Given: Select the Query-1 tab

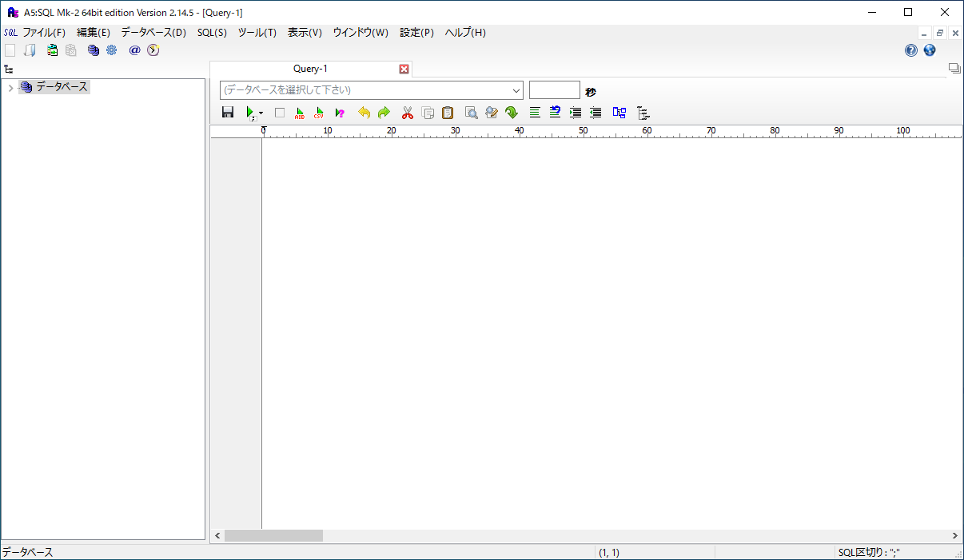Looking at the screenshot, I should (310, 69).
